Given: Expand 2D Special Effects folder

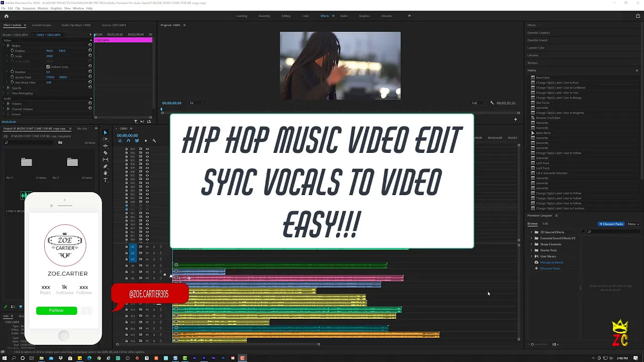Looking at the screenshot, I should (x=531, y=232).
